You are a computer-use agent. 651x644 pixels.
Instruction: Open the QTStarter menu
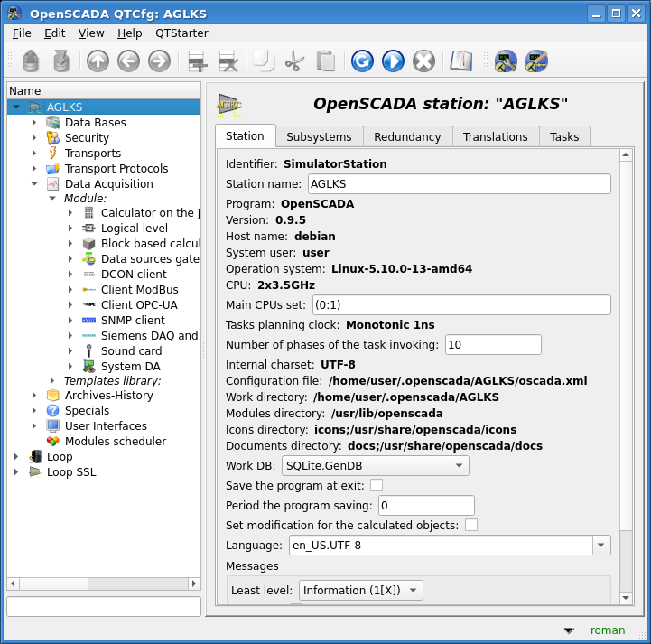pos(181,33)
